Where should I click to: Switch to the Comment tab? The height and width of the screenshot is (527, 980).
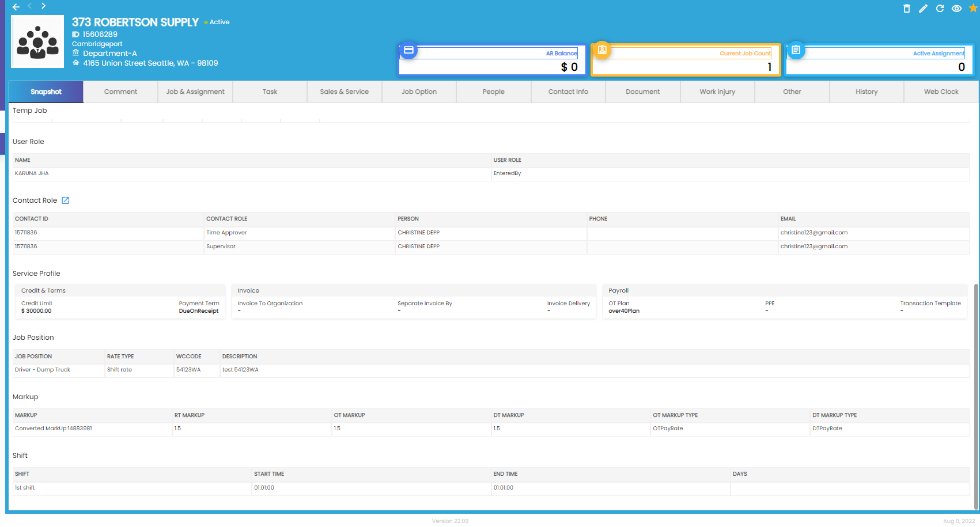tap(120, 92)
